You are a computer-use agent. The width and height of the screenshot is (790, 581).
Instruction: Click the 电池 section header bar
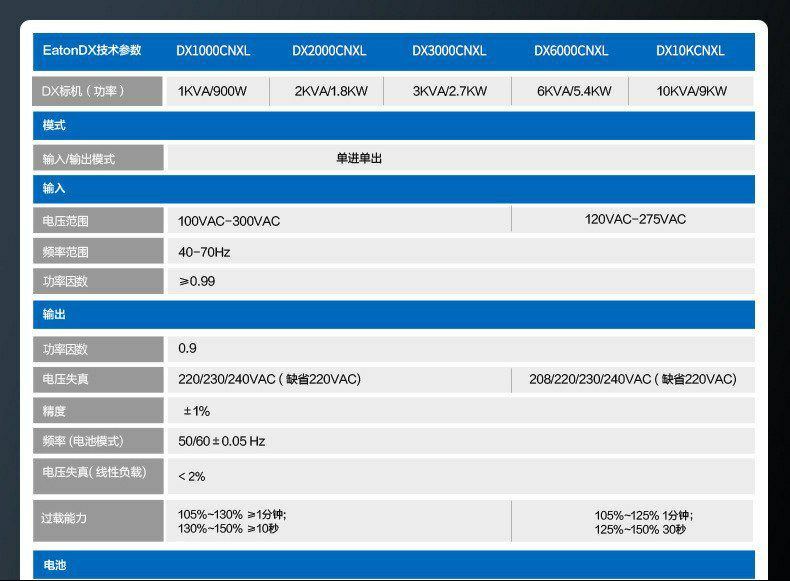coord(393,565)
